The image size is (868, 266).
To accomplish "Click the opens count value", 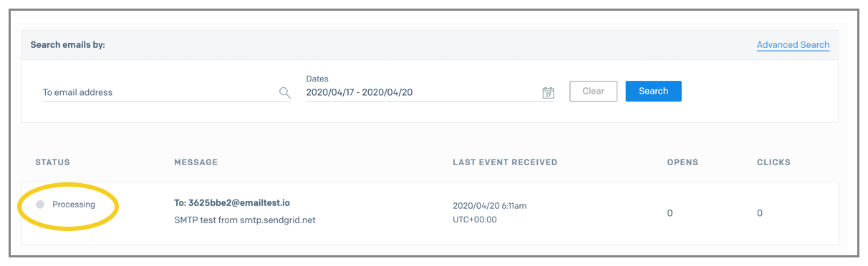I will click(670, 213).
